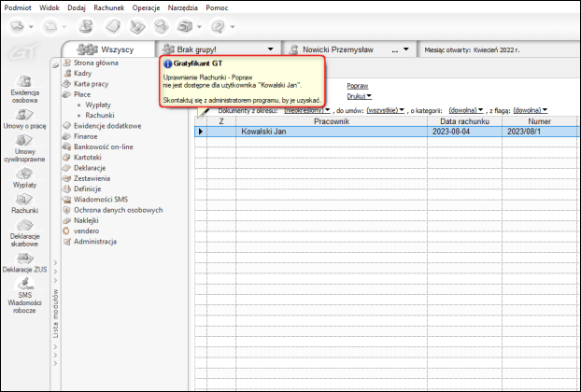The image size is (581, 392).
Task: Select Wypłaty under Płace in tree
Action: [x=98, y=105]
